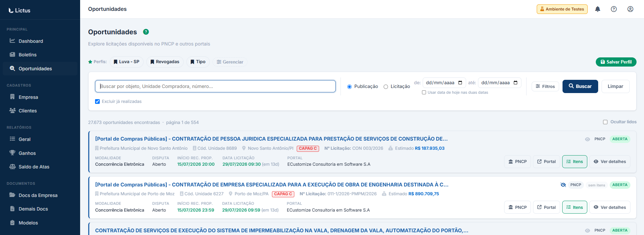This screenshot has width=644, height=235.
Task: Click Ver detalhes on Porto de Moz card
Action: [610, 207]
